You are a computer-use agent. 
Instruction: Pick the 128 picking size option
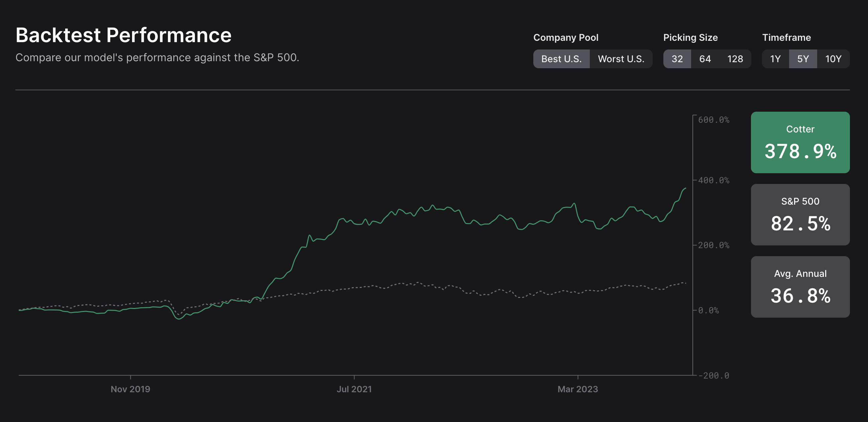735,59
